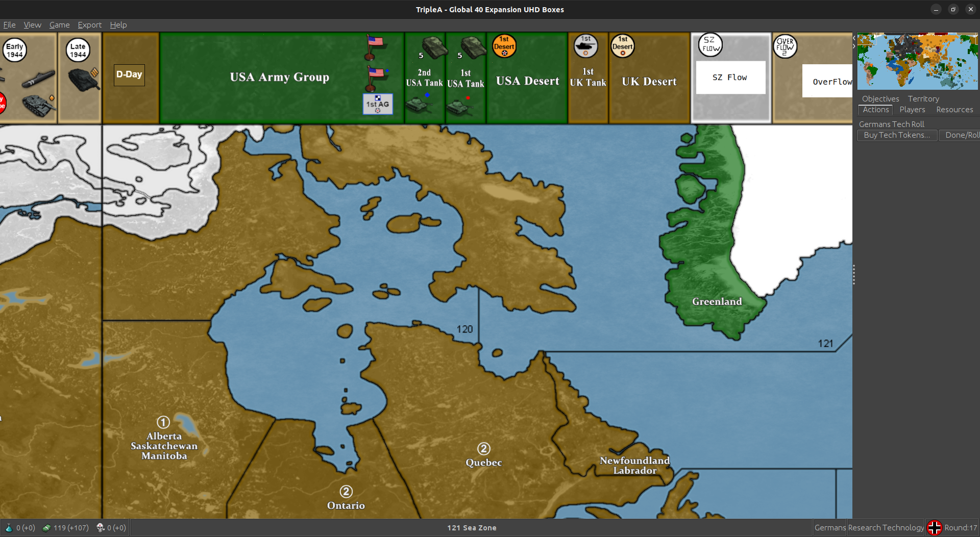Switch to the Objectives tab
The width and height of the screenshot is (980, 537).
pos(880,98)
